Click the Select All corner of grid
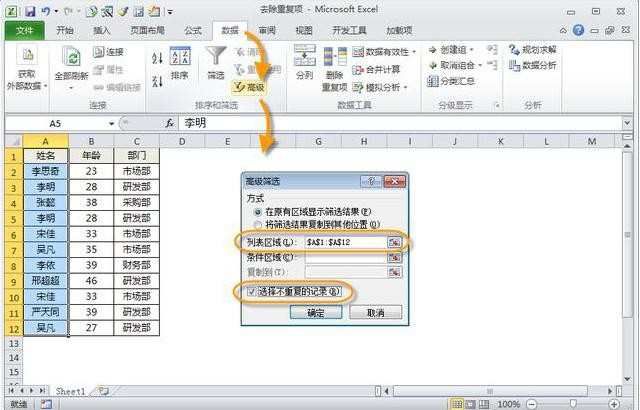The height and width of the screenshot is (410, 640). click(14, 141)
